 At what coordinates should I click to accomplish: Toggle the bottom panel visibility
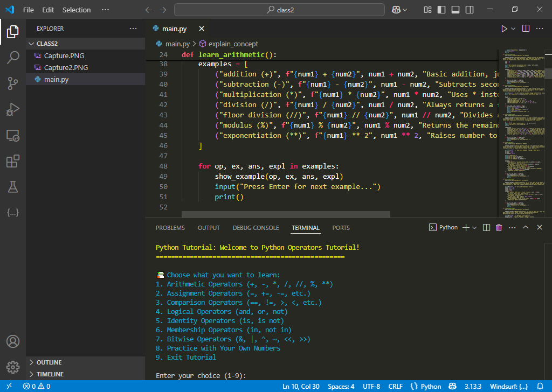[456, 10]
